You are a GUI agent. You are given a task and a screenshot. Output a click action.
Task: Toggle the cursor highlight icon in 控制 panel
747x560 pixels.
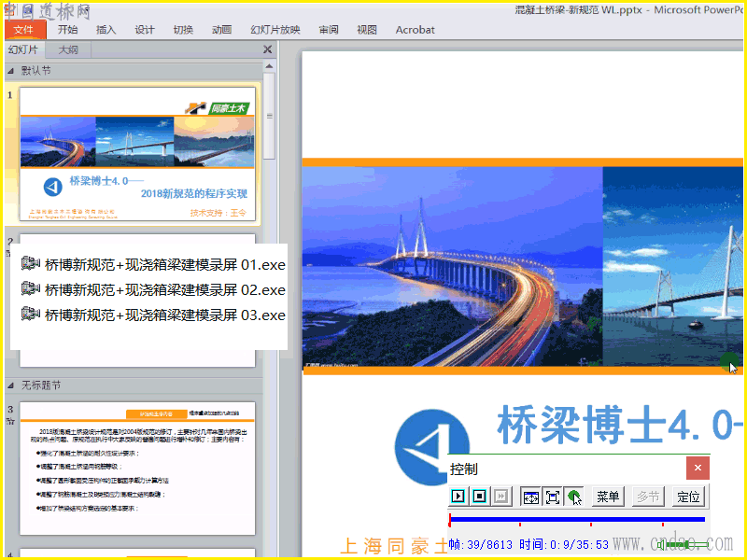[x=574, y=497]
